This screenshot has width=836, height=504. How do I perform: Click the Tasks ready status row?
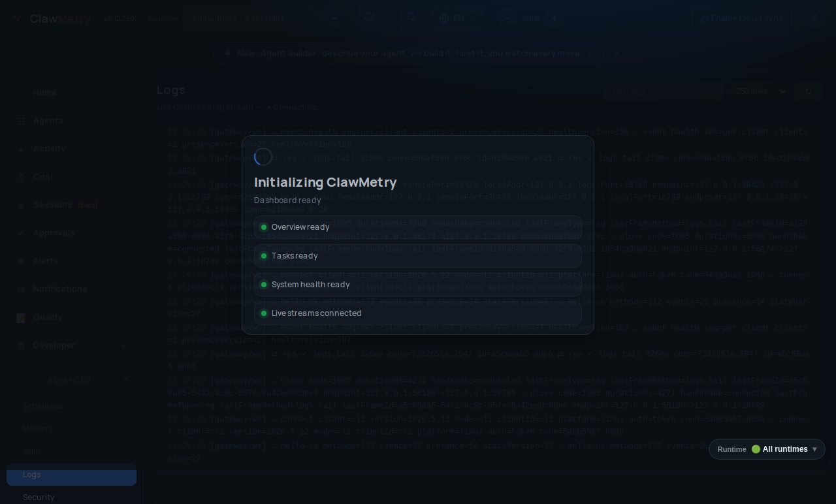[x=418, y=256]
